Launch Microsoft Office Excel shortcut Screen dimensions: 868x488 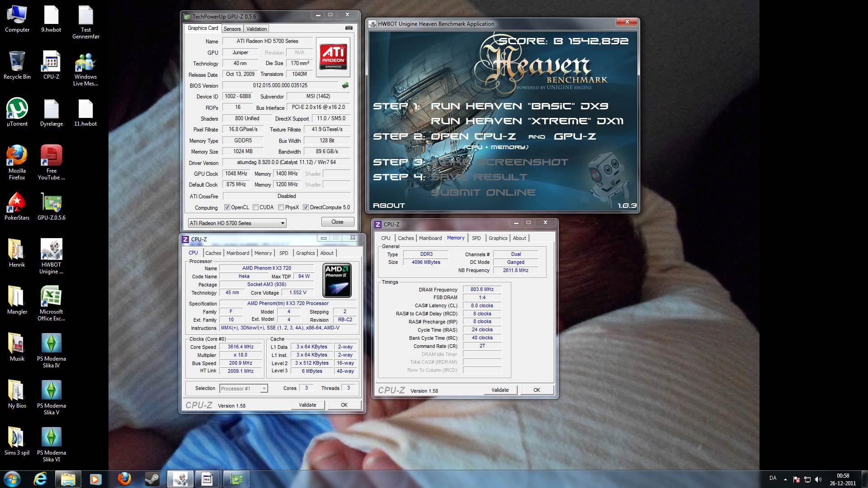click(51, 304)
